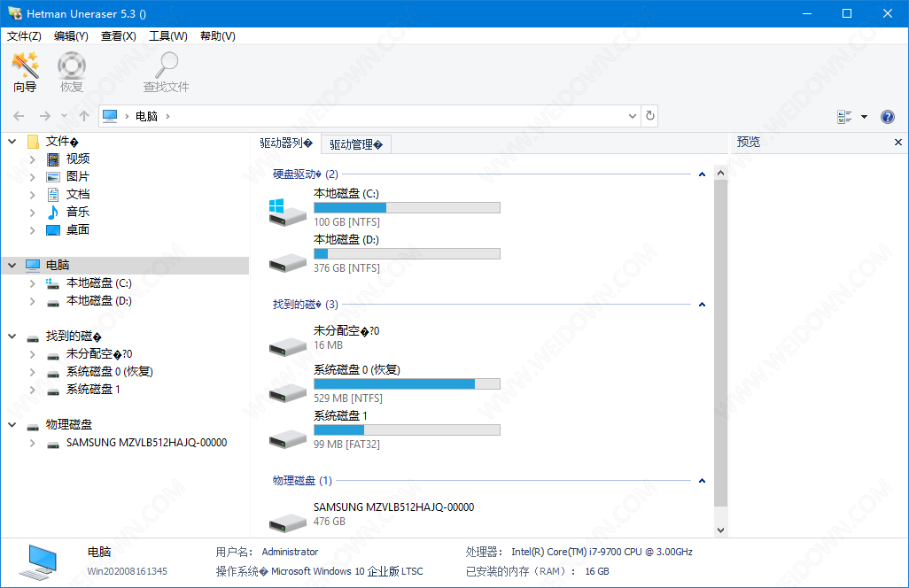The width and height of the screenshot is (909, 588).
Task: Collapse the 电脑 tree node
Action: [x=12, y=266]
